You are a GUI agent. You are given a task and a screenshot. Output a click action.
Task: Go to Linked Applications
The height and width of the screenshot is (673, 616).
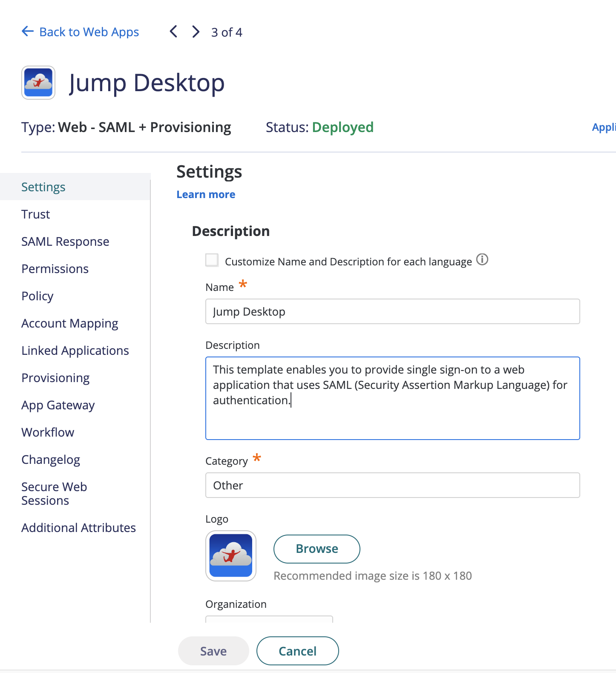pos(75,351)
